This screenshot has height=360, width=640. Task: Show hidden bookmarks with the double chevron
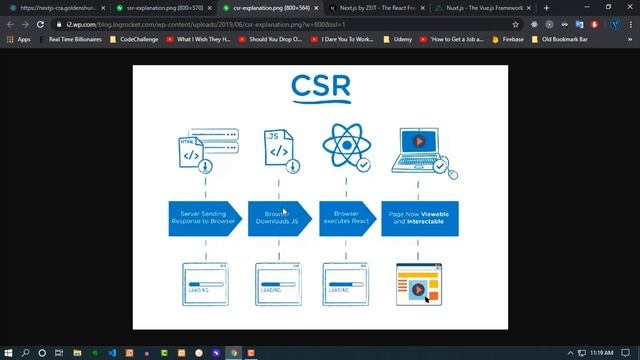(630, 40)
